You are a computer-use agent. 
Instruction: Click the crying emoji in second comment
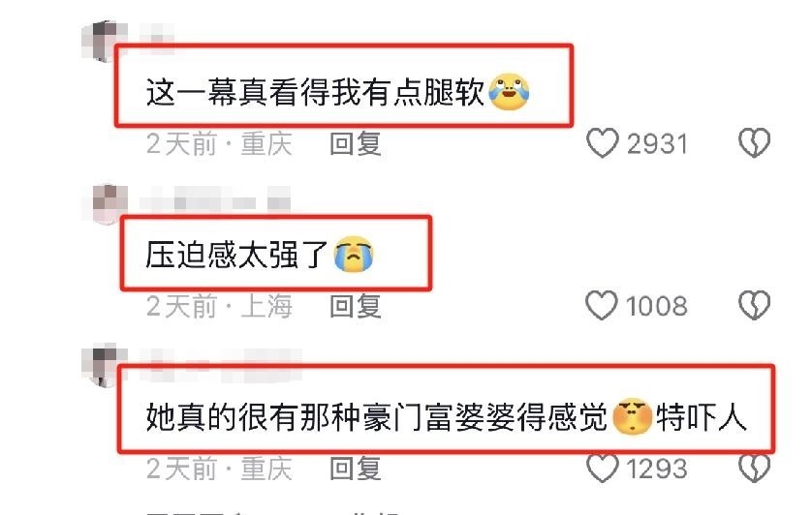[x=354, y=255]
